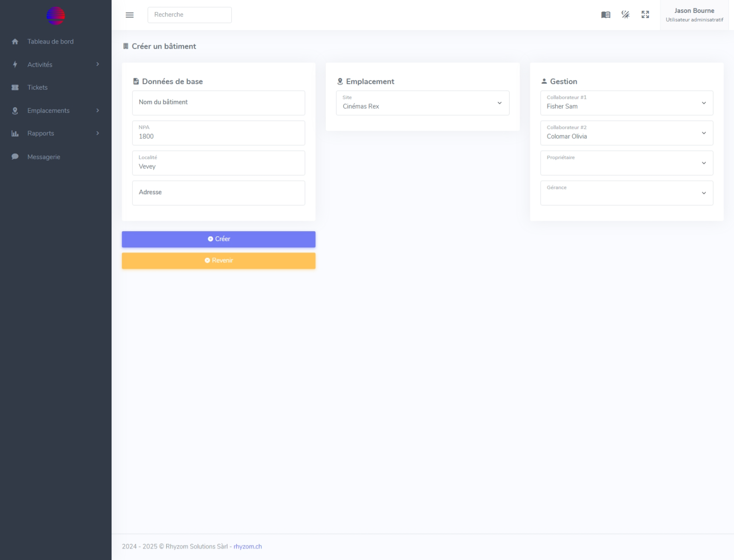
Task: Focus the Nom du bâtiment field
Action: click(218, 103)
